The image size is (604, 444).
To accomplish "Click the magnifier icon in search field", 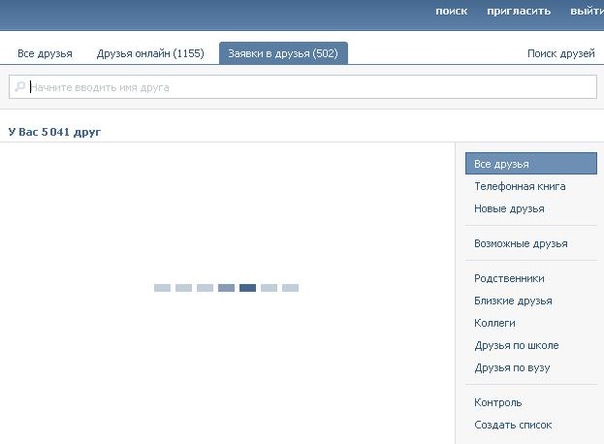I will click(19, 88).
